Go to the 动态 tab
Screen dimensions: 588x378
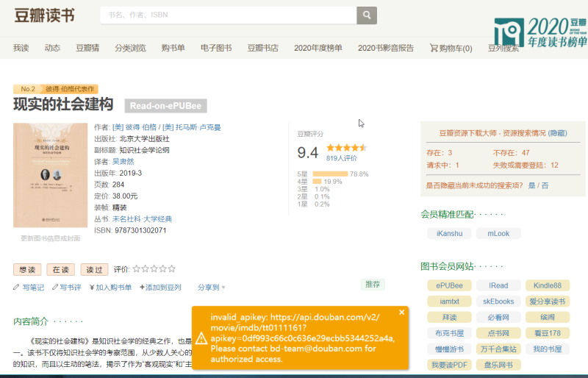point(52,48)
